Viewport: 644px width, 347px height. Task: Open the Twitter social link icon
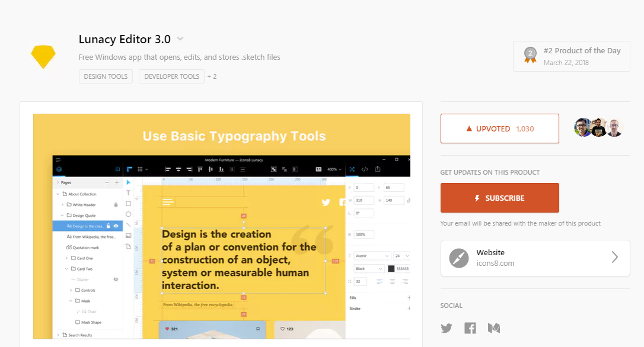point(447,328)
